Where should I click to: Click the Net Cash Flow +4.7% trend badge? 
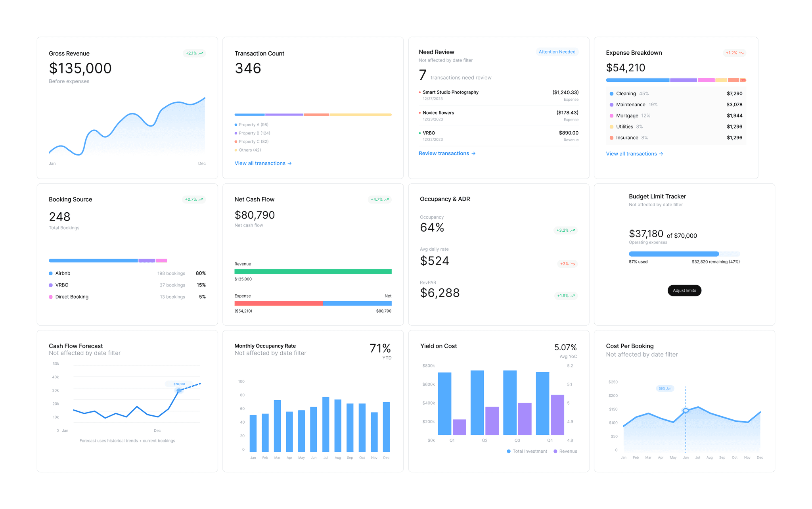[x=380, y=200]
